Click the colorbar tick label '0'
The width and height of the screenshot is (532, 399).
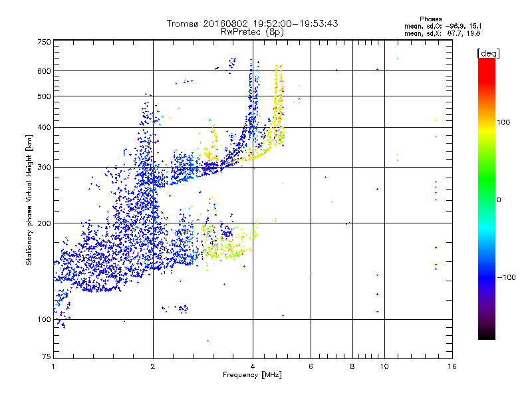(x=498, y=200)
